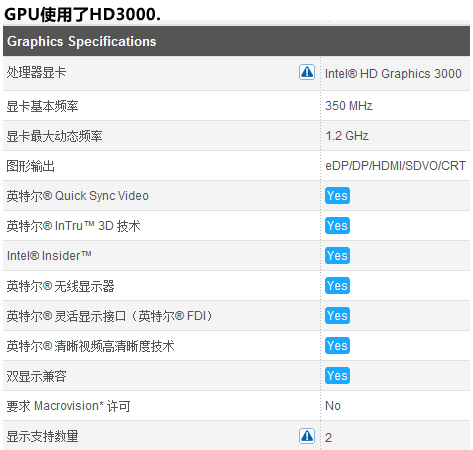473x450 pixels.
Task: Click the Graphics Specifications header bar
Action: click(x=236, y=41)
